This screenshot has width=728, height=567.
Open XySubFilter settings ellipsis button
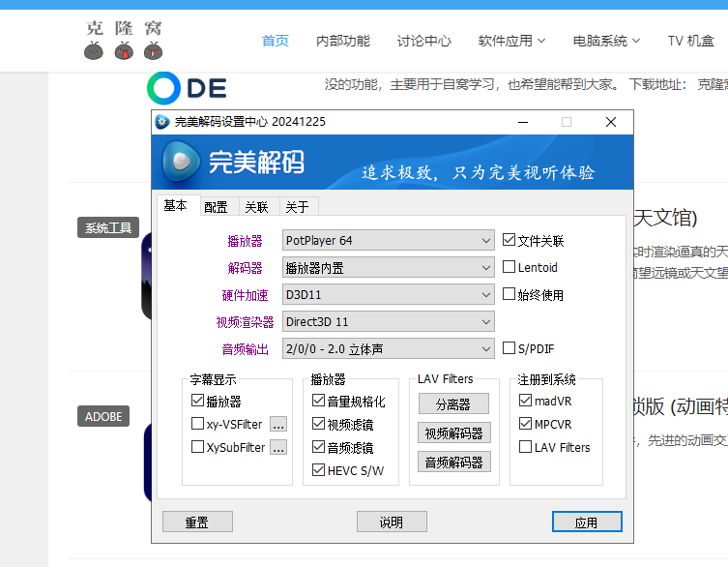(x=278, y=447)
